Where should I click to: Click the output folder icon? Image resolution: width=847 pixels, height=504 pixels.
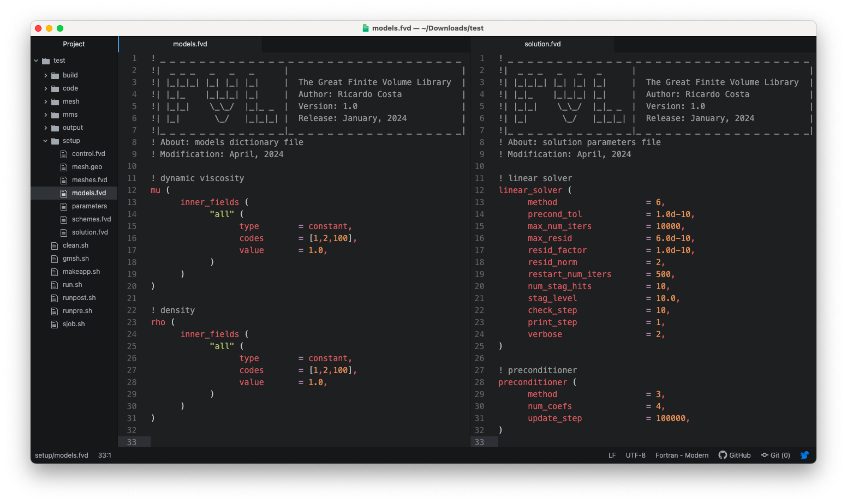tap(55, 128)
